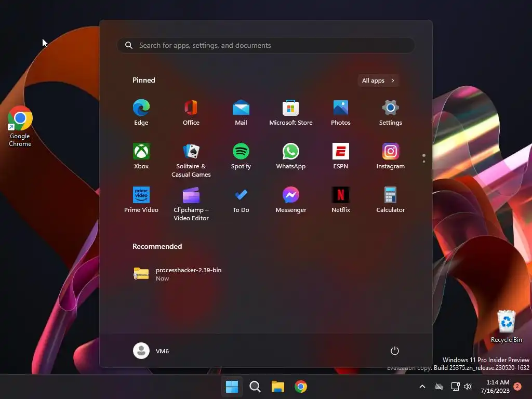This screenshot has height=399, width=532.
Task: Click the power button in Start menu
Action: [x=395, y=351]
